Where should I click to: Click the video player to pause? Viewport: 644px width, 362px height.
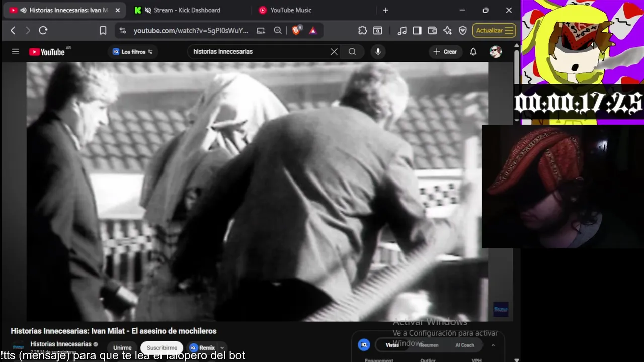(257, 192)
